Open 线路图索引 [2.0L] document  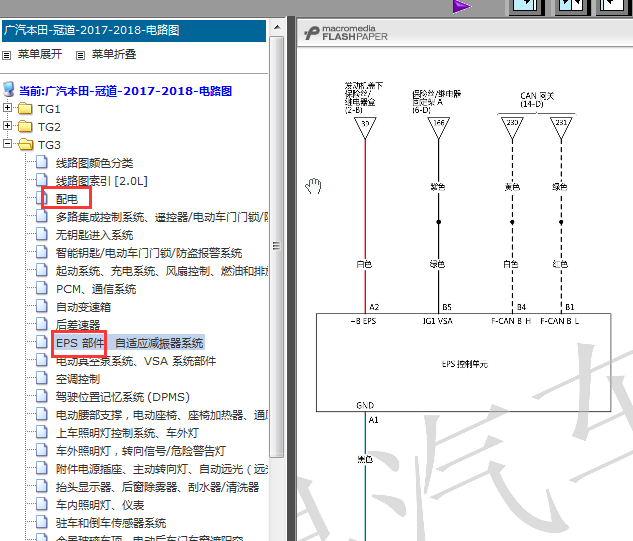(x=102, y=181)
